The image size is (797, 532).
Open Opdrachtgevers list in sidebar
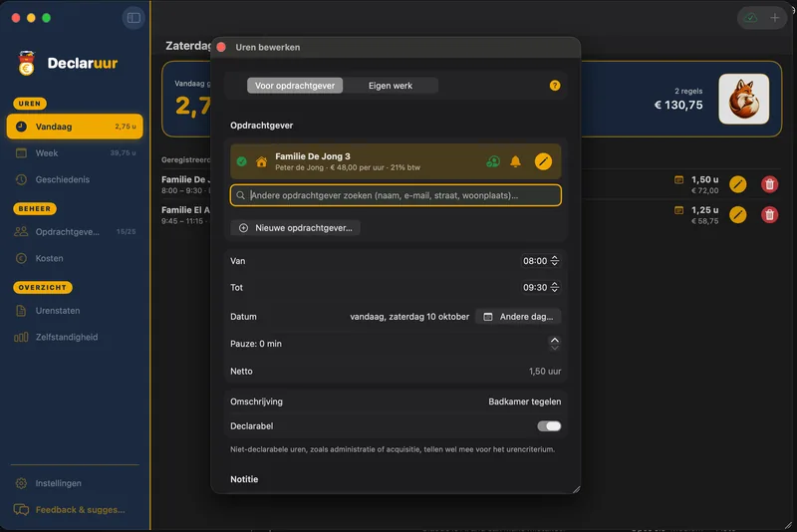pyautogui.click(x=75, y=232)
